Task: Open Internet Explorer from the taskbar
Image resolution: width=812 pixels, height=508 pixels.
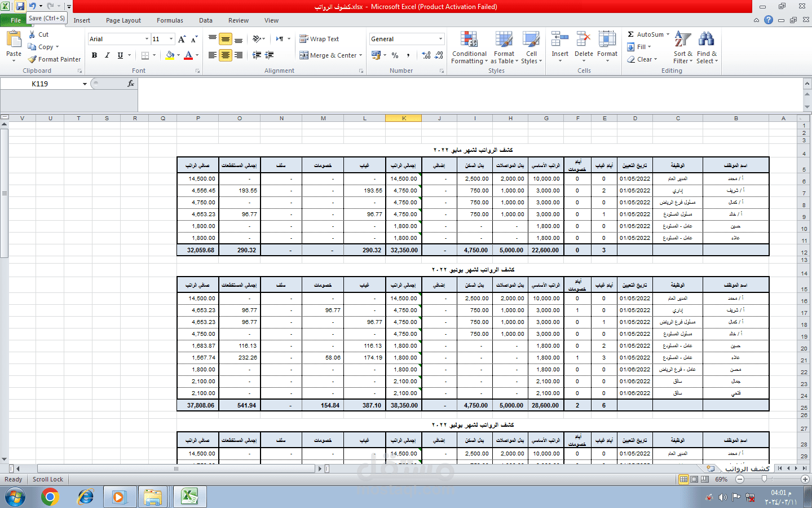Action: [x=86, y=497]
